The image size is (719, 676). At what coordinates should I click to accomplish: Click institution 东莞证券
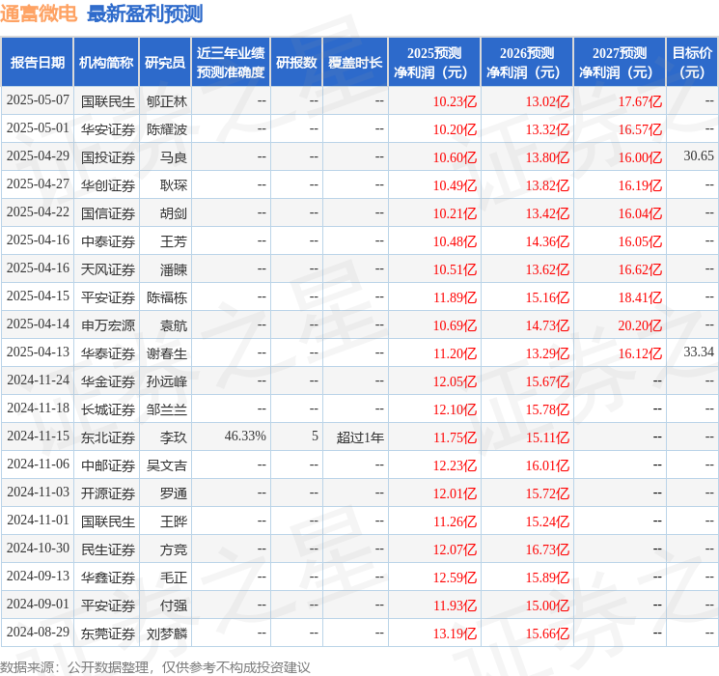tap(108, 634)
